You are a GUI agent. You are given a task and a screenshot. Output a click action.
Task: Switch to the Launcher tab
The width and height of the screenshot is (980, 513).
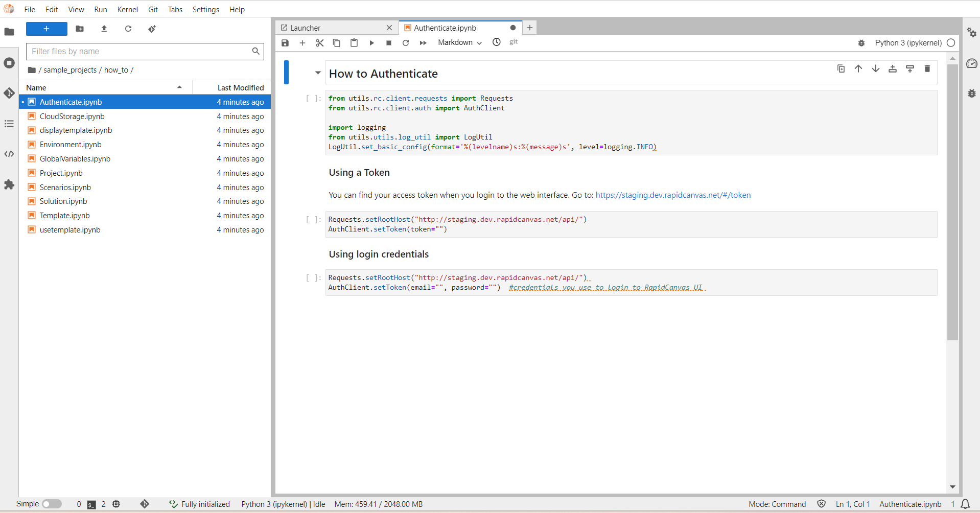tap(306, 28)
